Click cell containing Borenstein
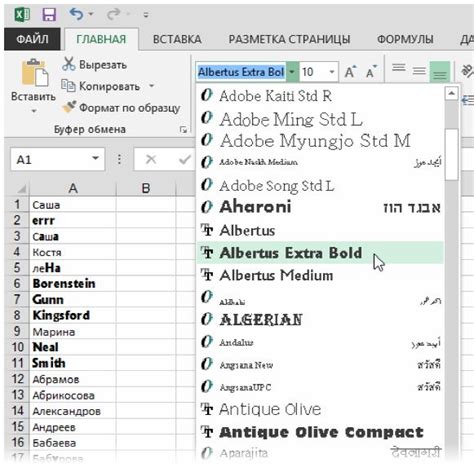Screen dimensions: 474x472 (x=73, y=284)
